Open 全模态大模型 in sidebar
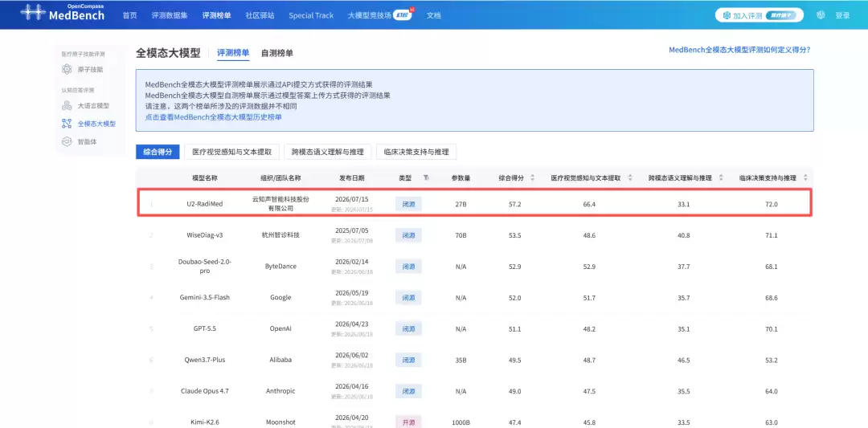The image size is (868, 428). 97,124
